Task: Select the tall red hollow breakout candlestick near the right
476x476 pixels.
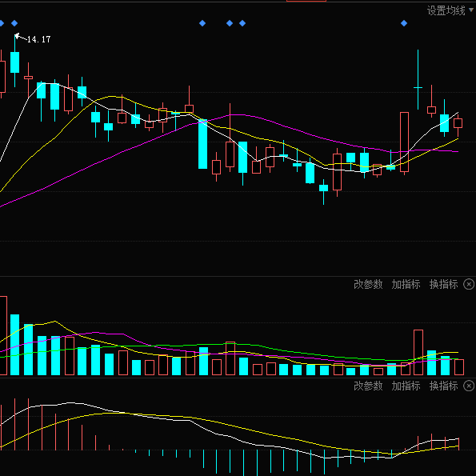Action: pyautogui.click(x=404, y=142)
